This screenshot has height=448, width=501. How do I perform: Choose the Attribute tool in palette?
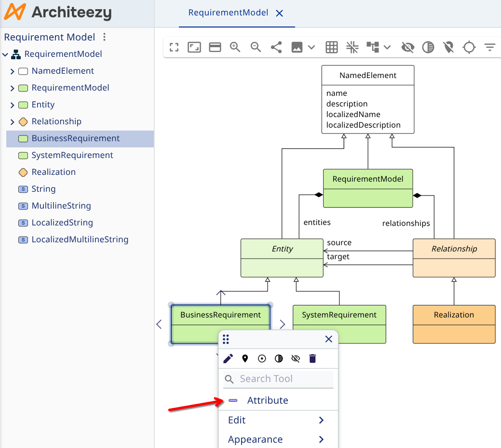click(x=267, y=400)
